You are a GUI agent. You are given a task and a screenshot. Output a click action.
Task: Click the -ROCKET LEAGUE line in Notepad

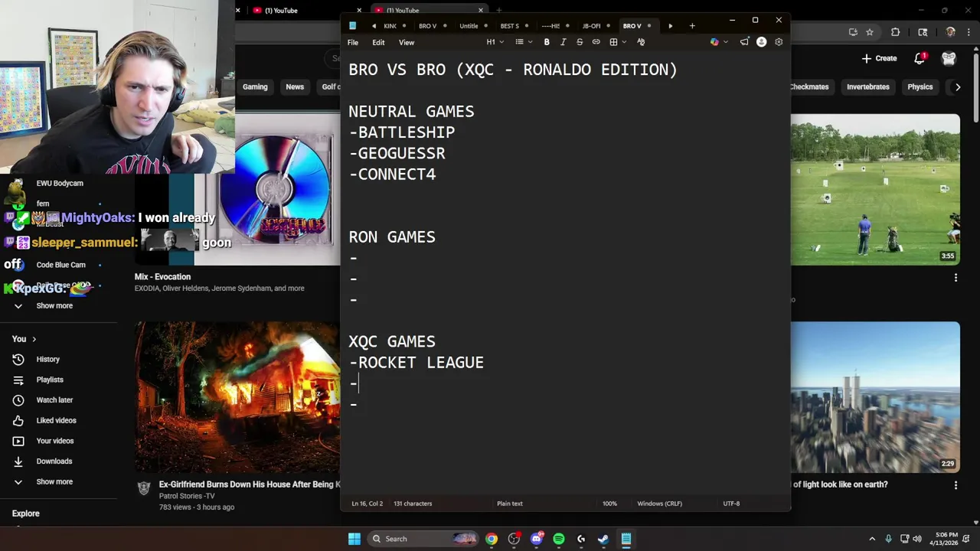[x=416, y=363]
